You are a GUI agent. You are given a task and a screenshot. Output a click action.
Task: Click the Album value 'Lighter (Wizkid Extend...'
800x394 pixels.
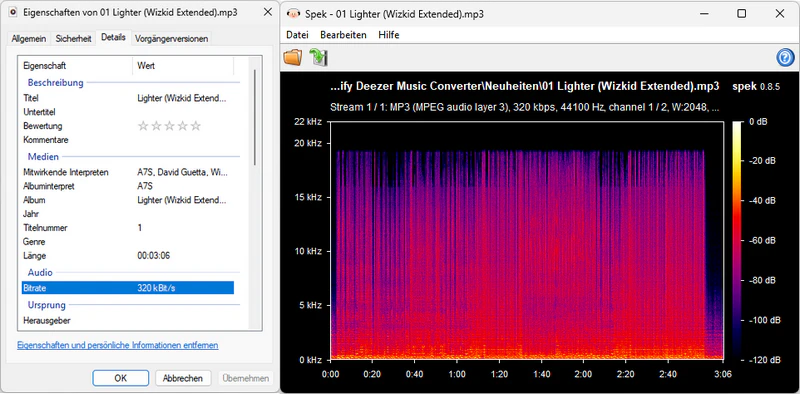(x=182, y=200)
